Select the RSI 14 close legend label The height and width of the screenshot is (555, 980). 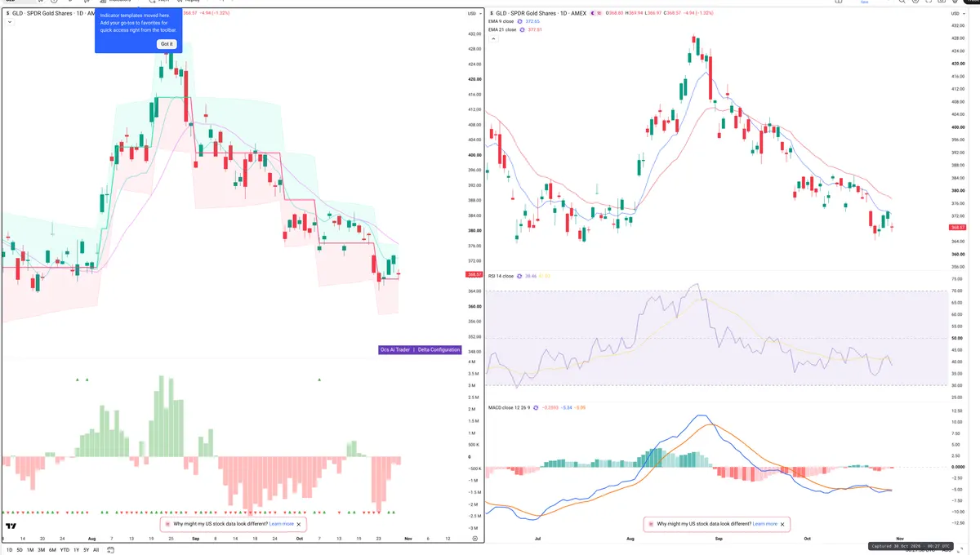(x=501, y=276)
